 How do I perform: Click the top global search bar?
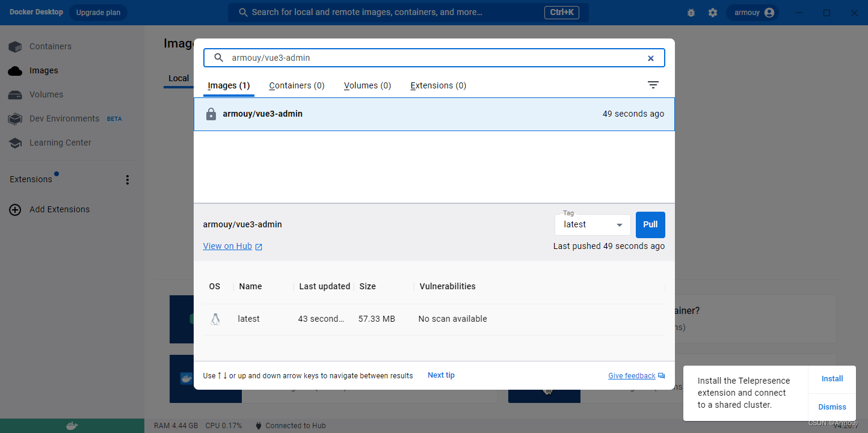[x=408, y=13]
